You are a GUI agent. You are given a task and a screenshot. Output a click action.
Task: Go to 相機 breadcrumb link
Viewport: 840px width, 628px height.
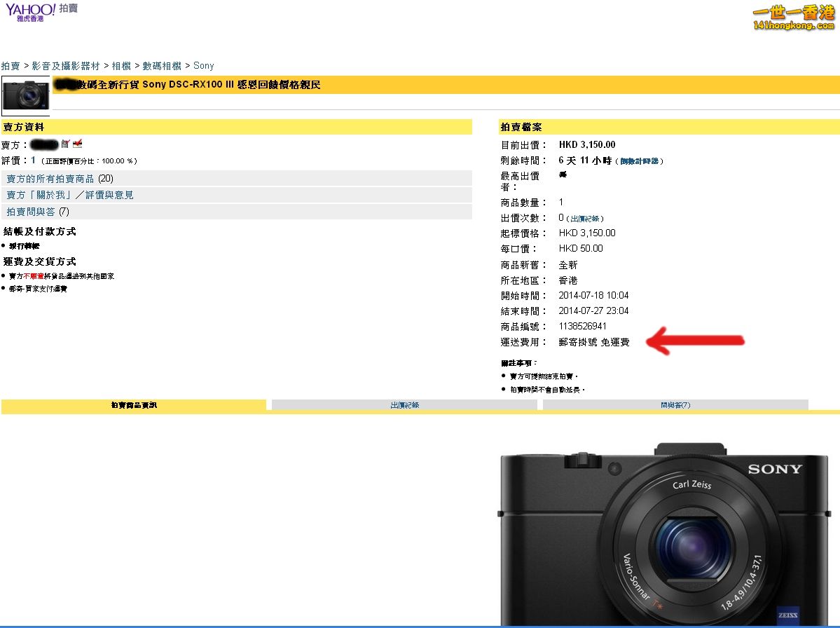(x=121, y=66)
